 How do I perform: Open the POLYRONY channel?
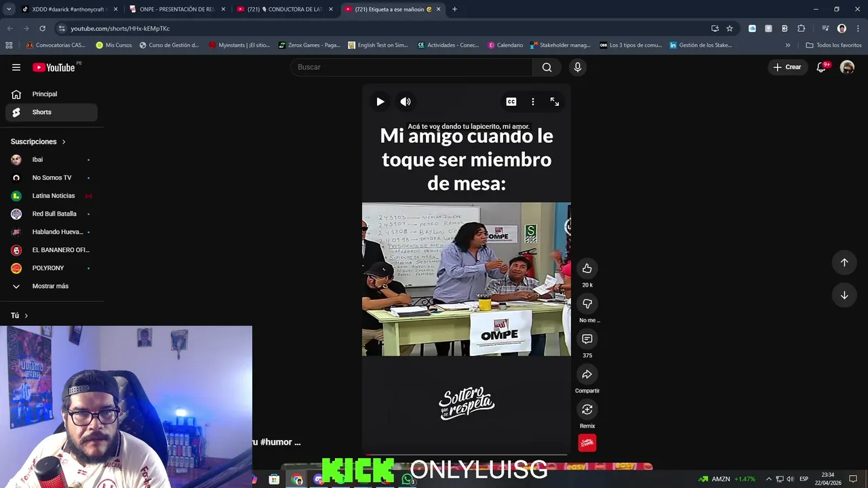[x=52, y=268]
